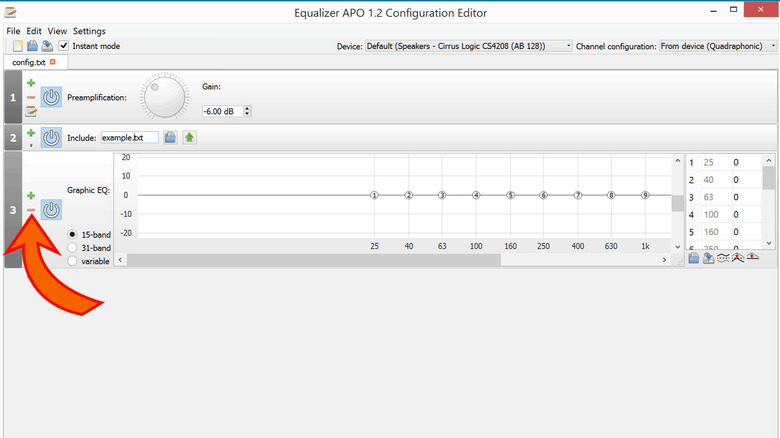
Task: Click band table scroll up arrow
Action: [769, 161]
